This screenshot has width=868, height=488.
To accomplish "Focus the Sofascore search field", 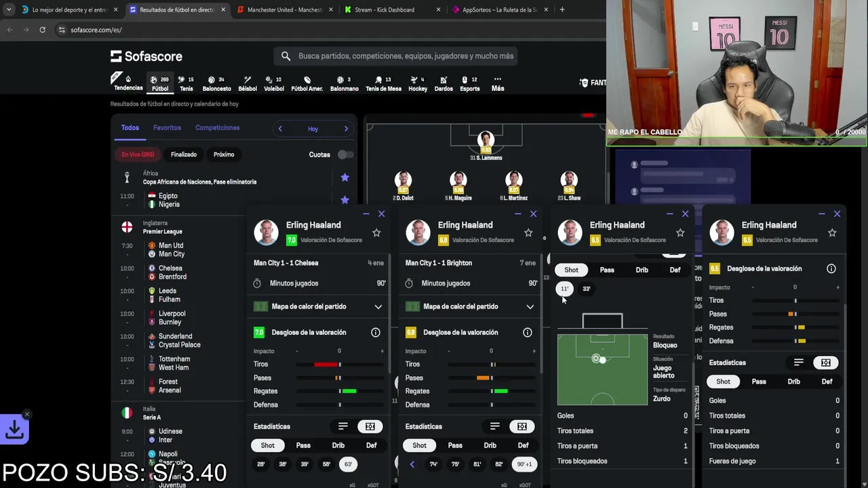I will 395,56.
